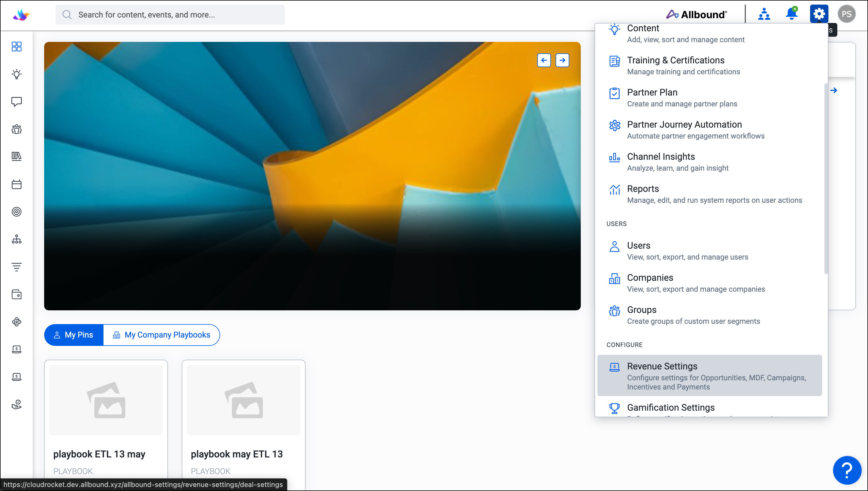Go to next banner slide
Viewport: 868px width, 491px height.
(562, 60)
